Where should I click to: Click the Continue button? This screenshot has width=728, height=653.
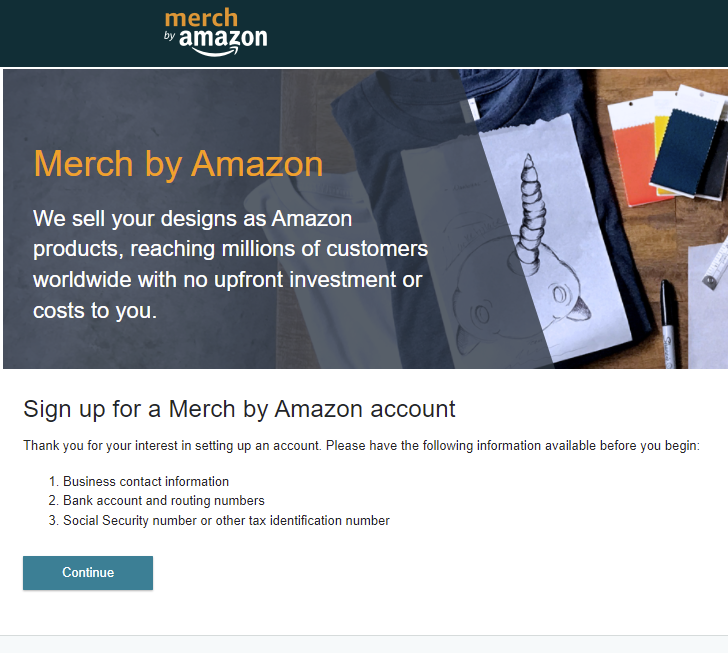[88, 573]
